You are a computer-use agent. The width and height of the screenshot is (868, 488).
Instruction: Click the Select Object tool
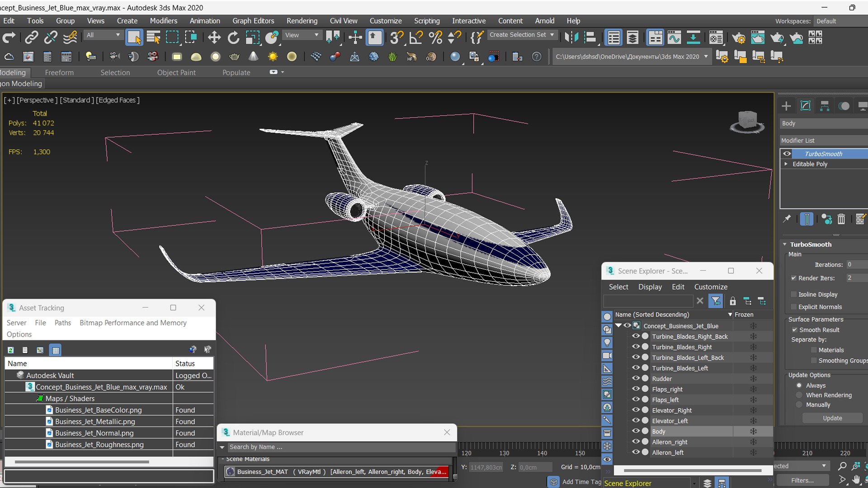[134, 38]
